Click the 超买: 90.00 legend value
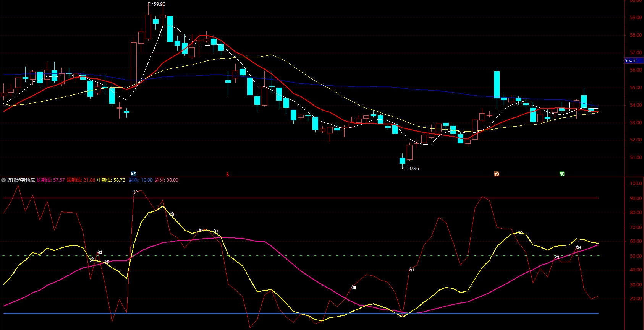This screenshot has height=330, width=644. pyautogui.click(x=167, y=180)
